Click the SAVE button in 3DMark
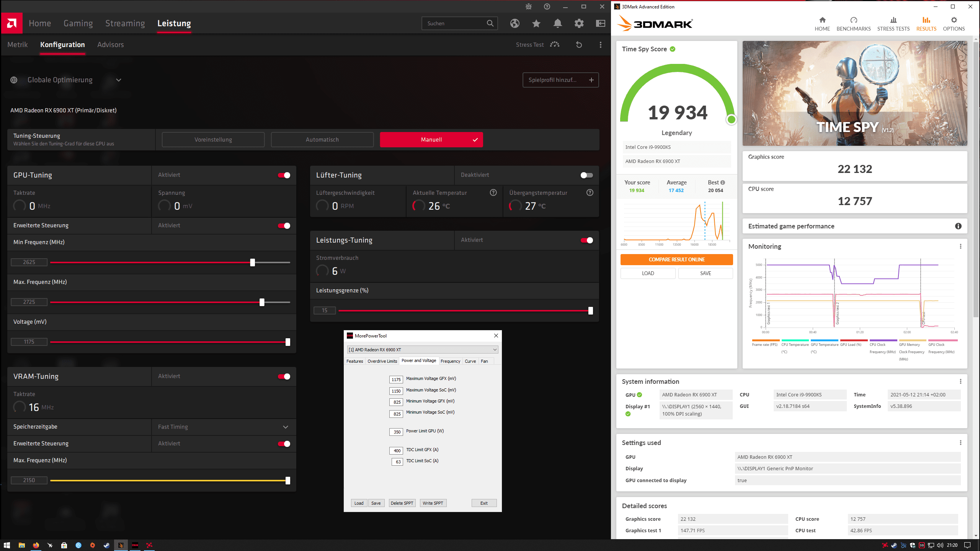Screen dimensions: 980x551 pyautogui.click(x=706, y=273)
